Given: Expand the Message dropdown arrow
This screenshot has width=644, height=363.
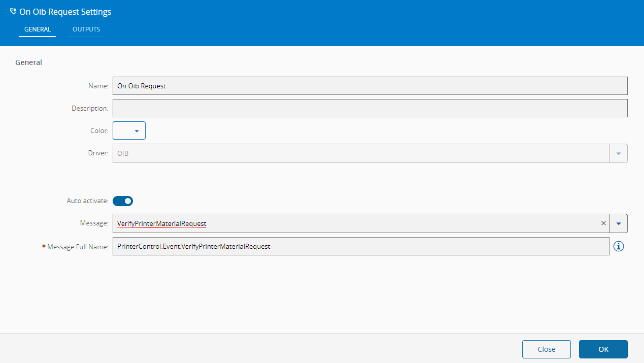Looking at the screenshot, I should (x=619, y=223).
